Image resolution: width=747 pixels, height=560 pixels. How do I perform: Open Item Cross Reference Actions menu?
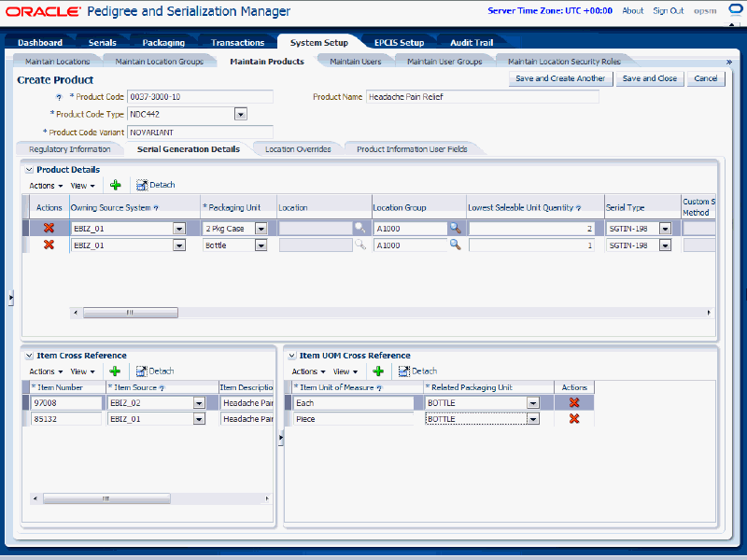pos(46,371)
